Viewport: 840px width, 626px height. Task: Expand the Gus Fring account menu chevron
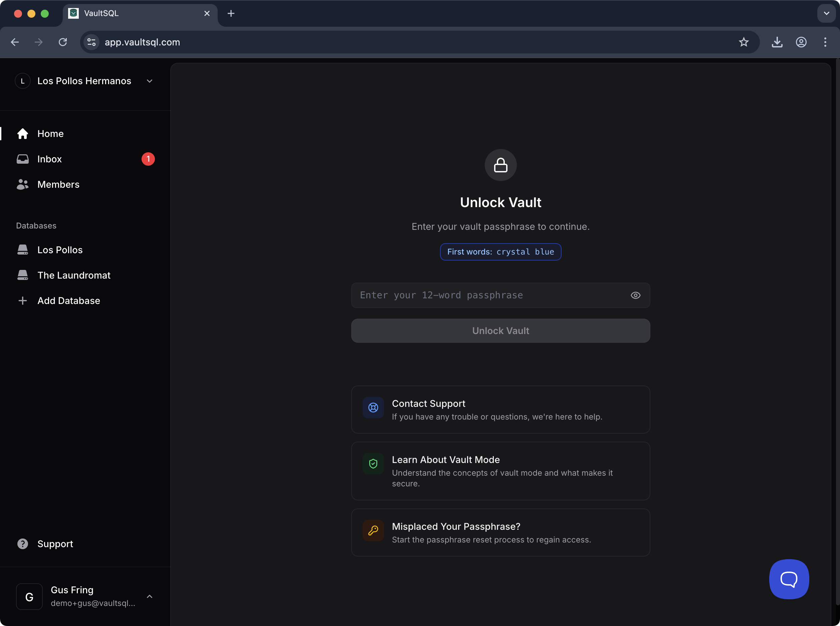point(149,597)
